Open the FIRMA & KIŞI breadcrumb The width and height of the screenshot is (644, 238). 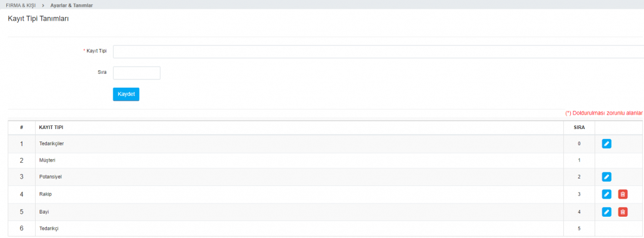tap(21, 6)
